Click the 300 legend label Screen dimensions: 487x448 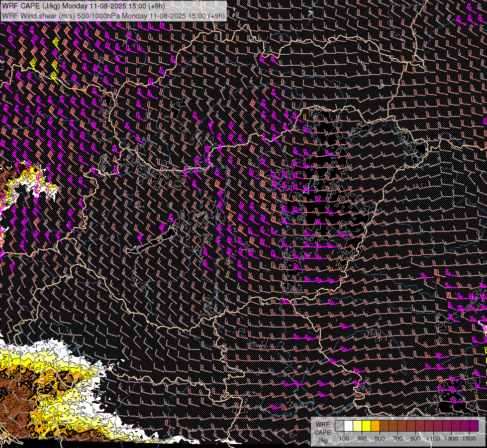pyautogui.click(x=362, y=439)
